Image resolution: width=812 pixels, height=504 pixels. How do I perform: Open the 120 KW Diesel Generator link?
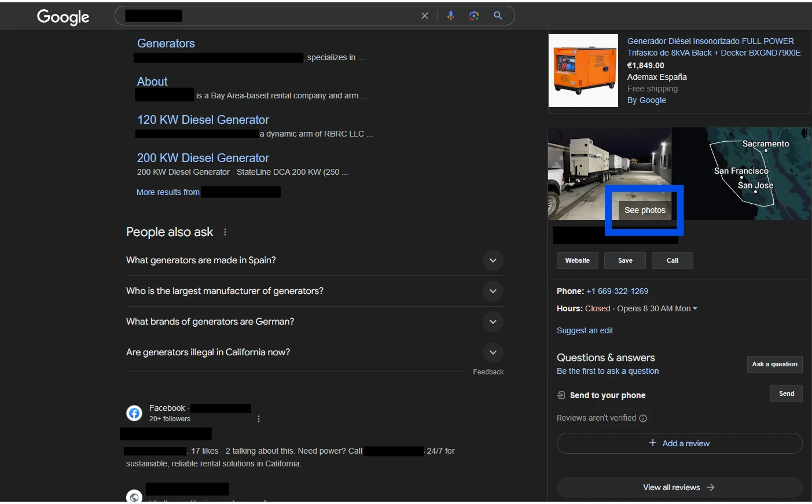pos(203,120)
